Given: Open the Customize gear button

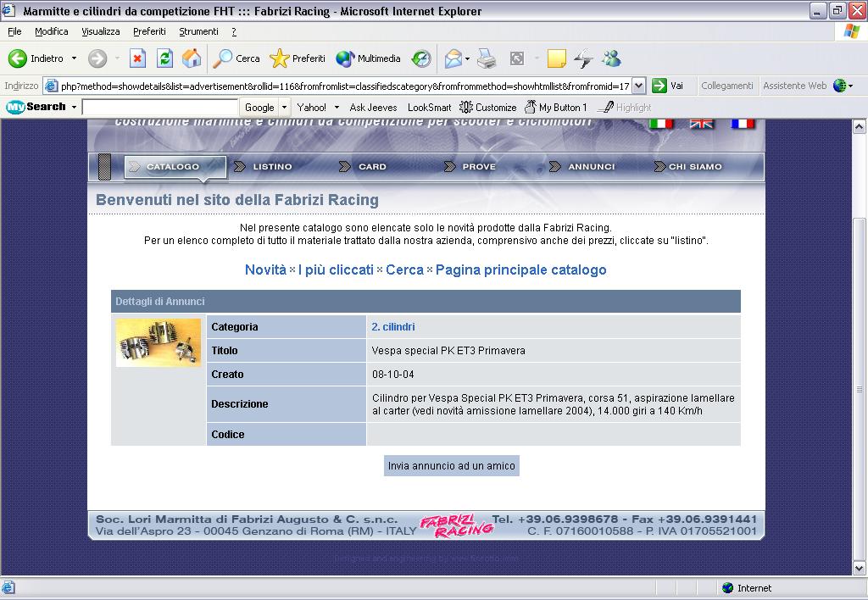Looking at the screenshot, I should click(487, 108).
